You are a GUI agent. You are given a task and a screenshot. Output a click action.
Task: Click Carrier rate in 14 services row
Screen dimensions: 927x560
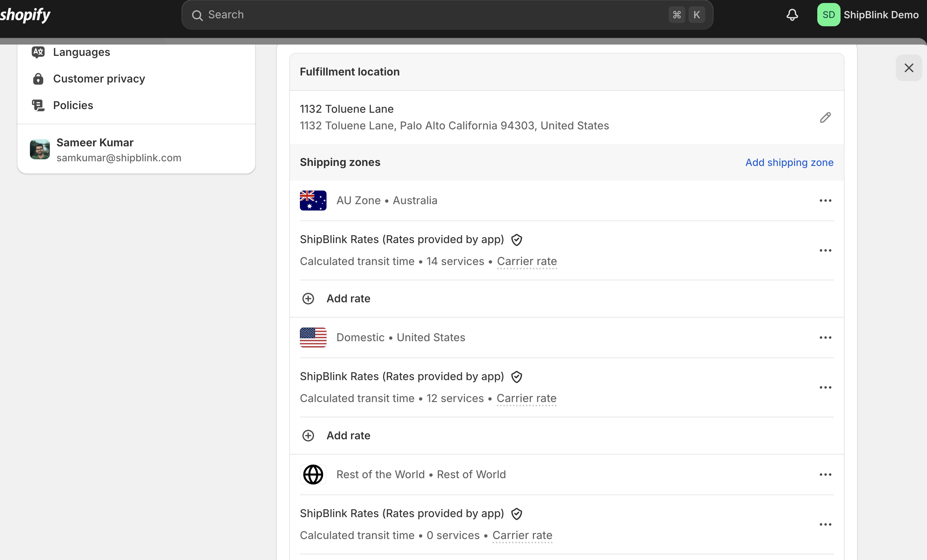(x=527, y=261)
